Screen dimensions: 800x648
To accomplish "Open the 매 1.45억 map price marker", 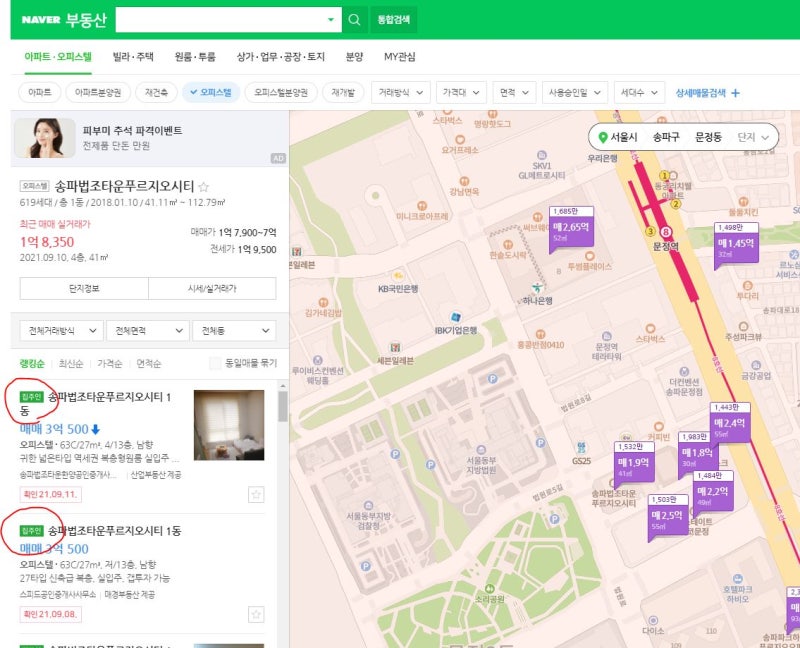I will tap(736, 245).
